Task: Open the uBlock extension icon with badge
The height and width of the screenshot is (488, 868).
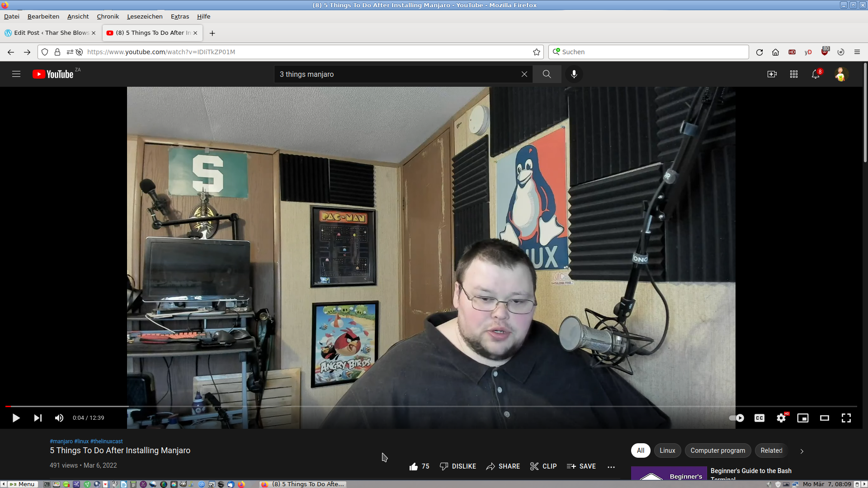Action: coord(825,51)
